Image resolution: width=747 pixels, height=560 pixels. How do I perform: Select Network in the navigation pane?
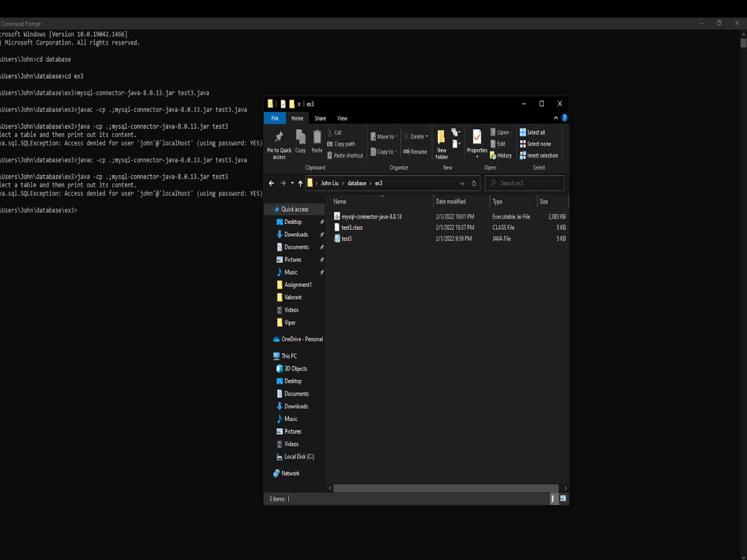[286, 474]
